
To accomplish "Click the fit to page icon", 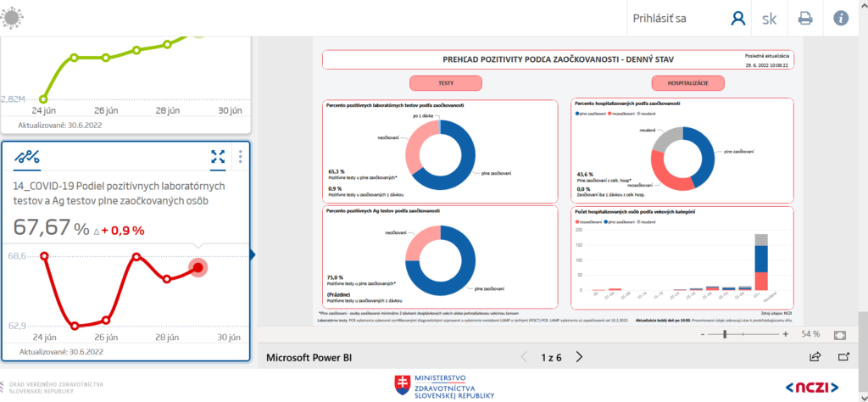I will tap(840, 334).
